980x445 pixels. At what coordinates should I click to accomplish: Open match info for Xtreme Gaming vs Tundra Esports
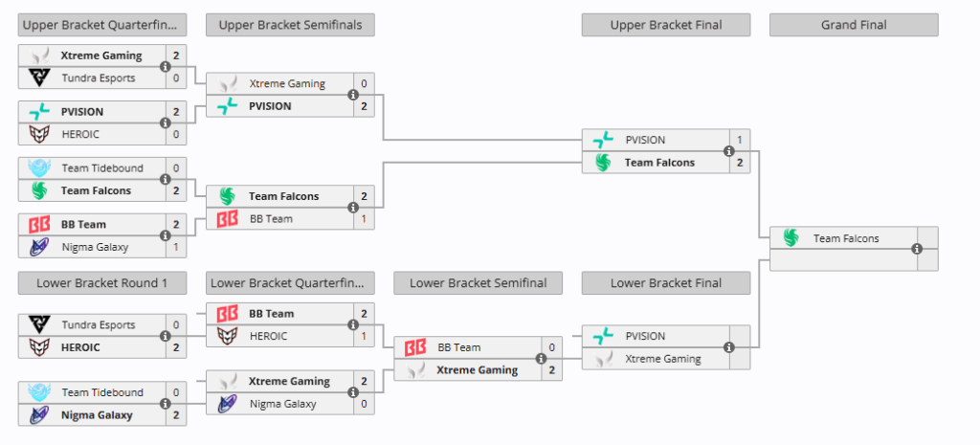click(165, 67)
